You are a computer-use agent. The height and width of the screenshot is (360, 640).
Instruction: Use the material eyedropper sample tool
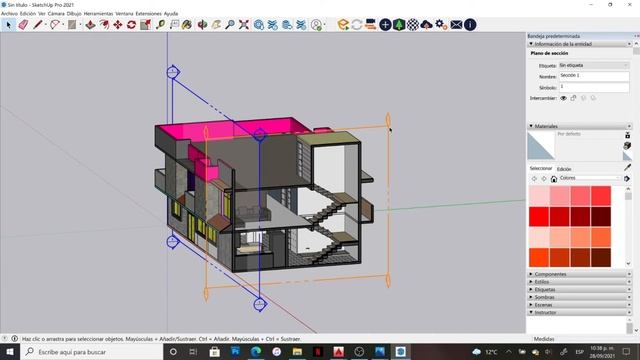point(627,167)
